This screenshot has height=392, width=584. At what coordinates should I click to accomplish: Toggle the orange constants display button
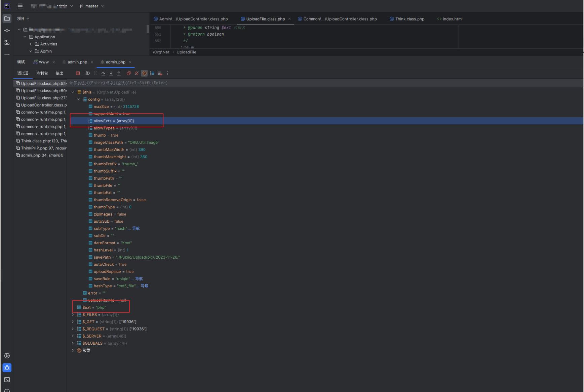click(x=144, y=73)
